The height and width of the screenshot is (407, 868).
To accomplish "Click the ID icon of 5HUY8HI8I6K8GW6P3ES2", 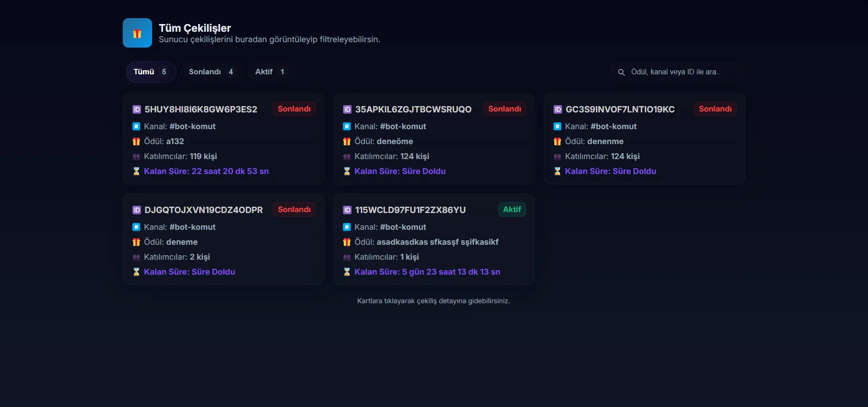I will tap(136, 109).
